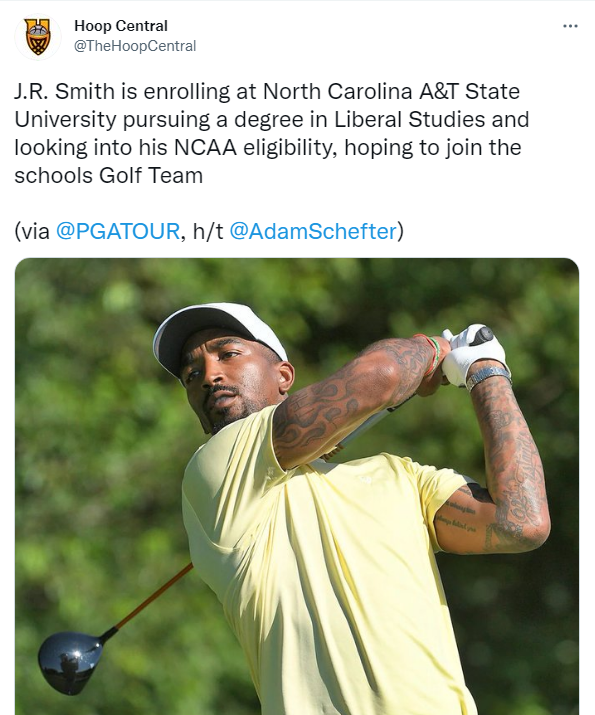The image size is (595, 715).
Task: Click "North Carolina A&T State" text
Action: point(391,91)
